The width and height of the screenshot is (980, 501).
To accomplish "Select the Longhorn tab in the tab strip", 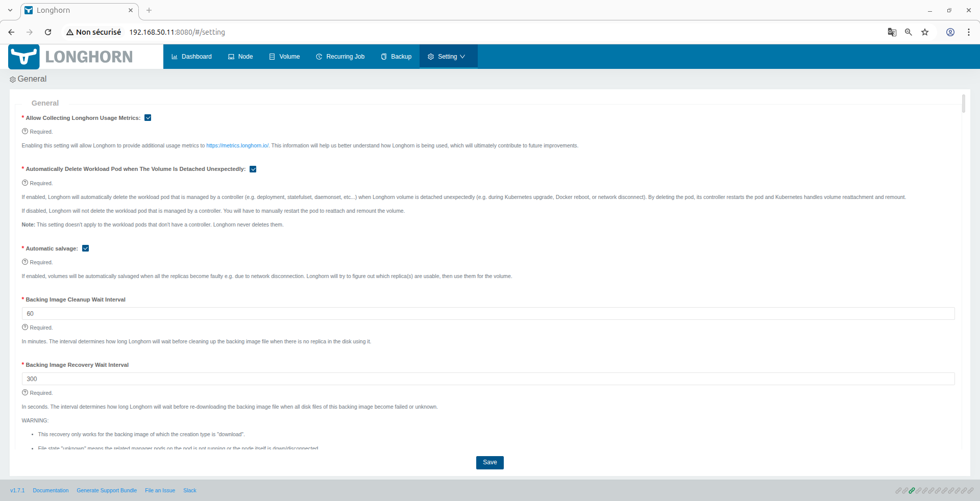I will tap(79, 11).
